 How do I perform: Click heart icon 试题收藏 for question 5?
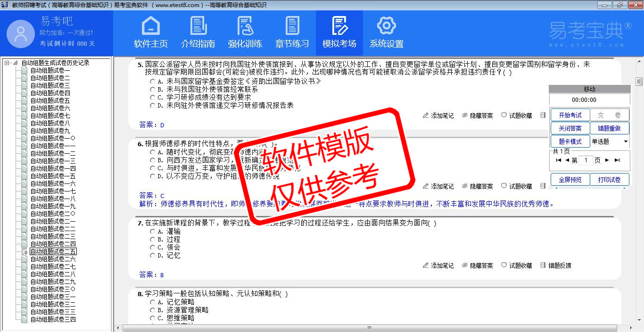point(504,116)
